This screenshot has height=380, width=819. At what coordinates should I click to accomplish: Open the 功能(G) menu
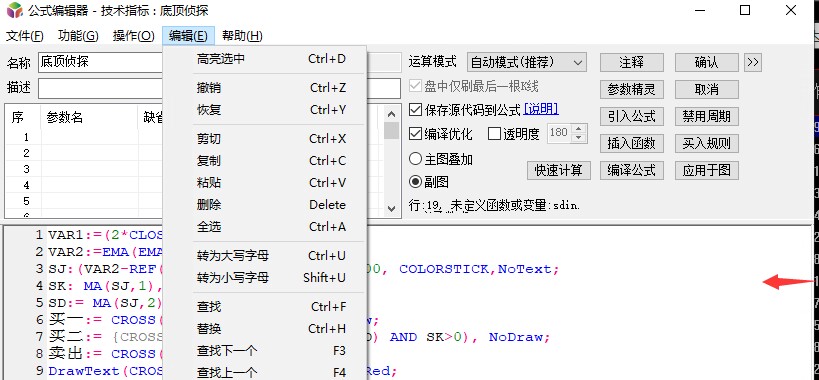[x=78, y=36]
